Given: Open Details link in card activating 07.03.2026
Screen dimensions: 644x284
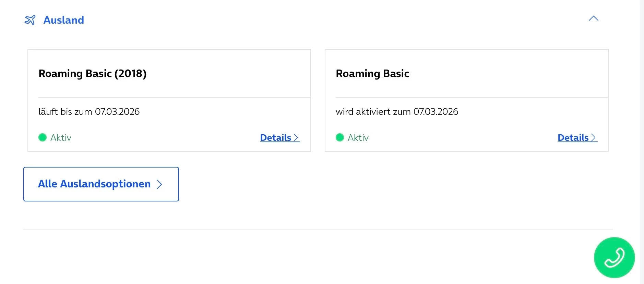Looking at the screenshot, I should coord(573,138).
